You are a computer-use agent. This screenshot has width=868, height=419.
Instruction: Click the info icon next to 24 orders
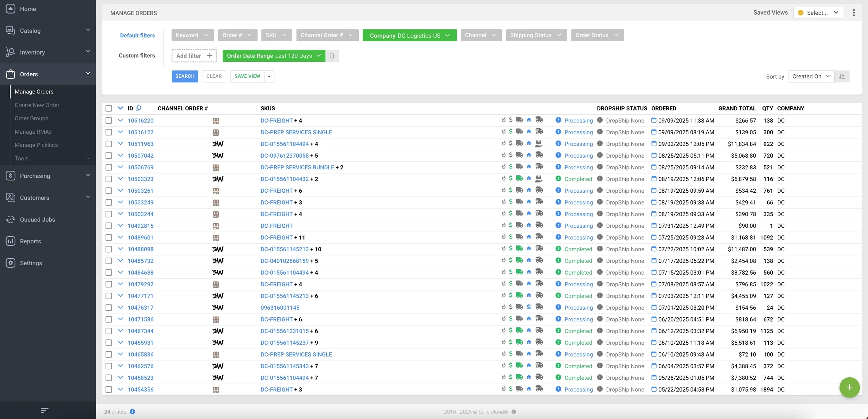132,412
